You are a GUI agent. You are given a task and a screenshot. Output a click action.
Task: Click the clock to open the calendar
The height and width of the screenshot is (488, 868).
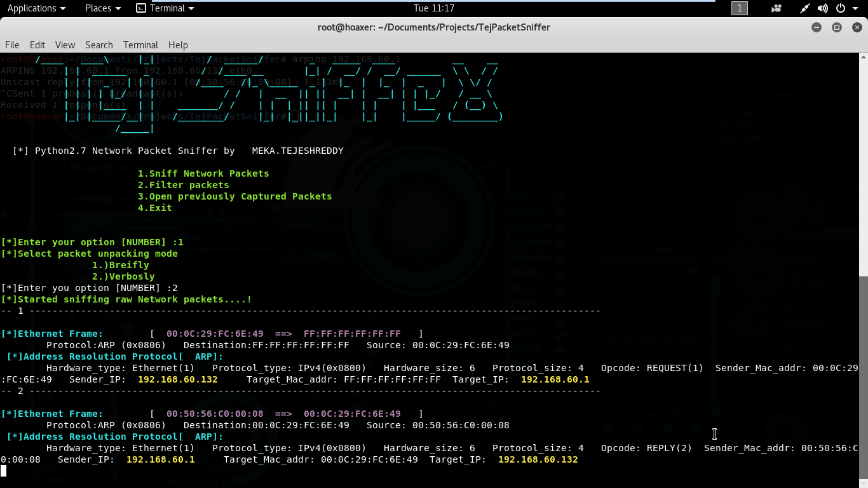(434, 8)
